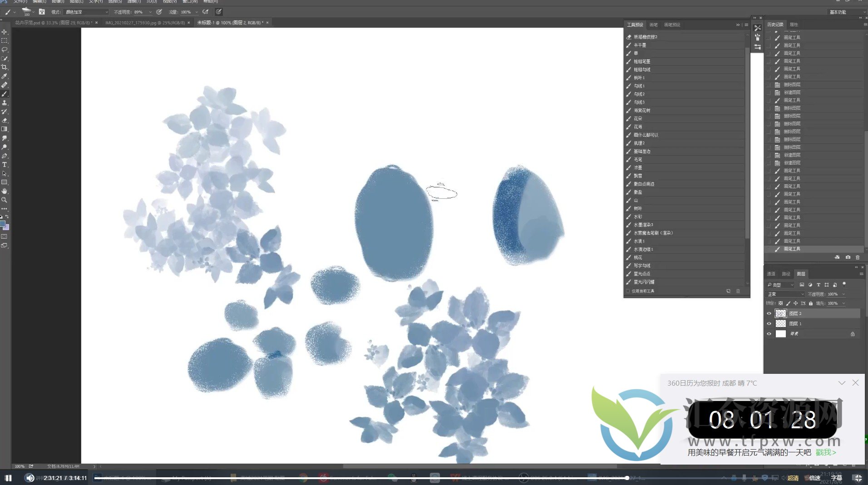
Task: Open the brush 模式 blend mode dropdown
Action: (86, 12)
